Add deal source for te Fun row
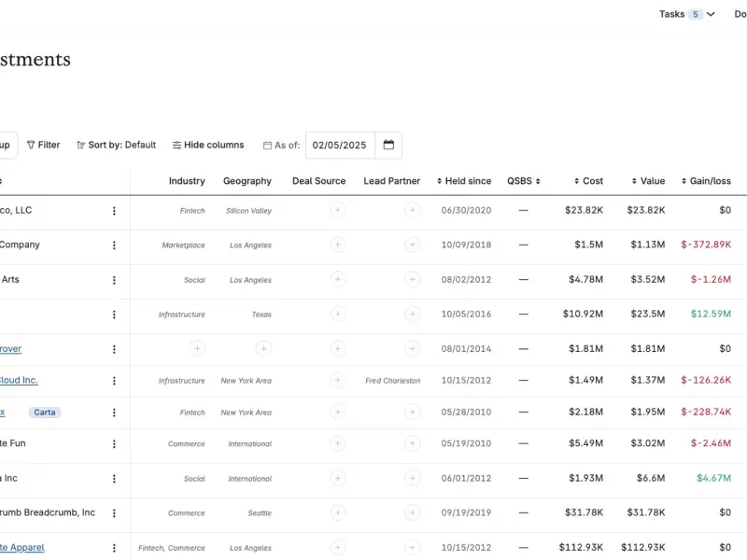Screen dimensions: 747x560 [x=337, y=443]
